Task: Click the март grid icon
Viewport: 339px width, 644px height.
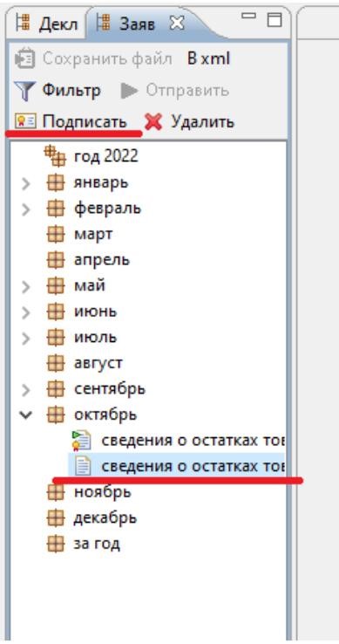Action: (56, 235)
